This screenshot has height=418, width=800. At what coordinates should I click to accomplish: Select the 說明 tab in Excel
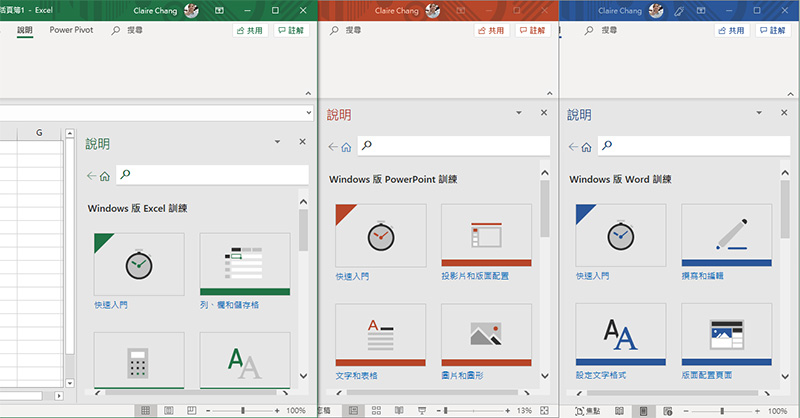click(24, 30)
